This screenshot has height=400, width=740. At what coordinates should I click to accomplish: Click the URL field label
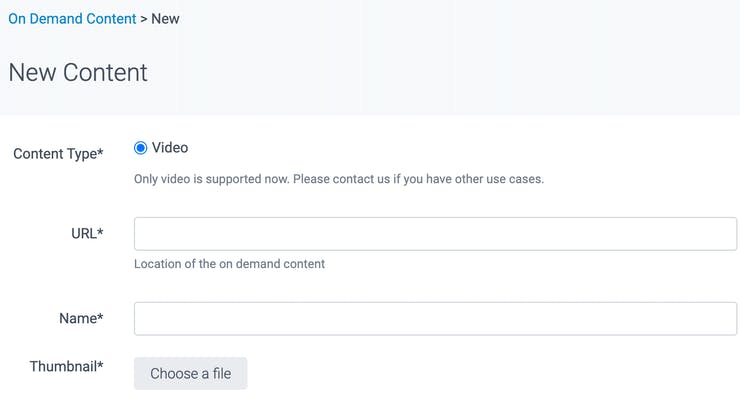coord(87,233)
